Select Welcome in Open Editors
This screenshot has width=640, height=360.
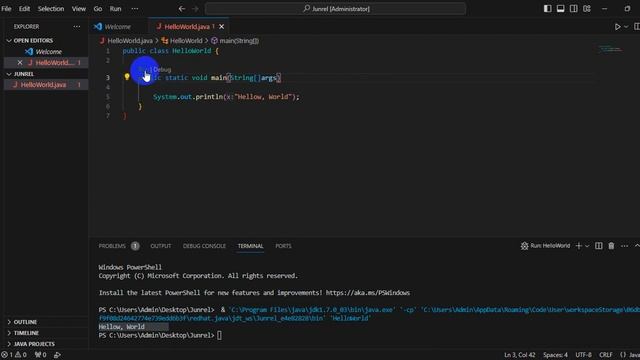[x=46, y=52]
